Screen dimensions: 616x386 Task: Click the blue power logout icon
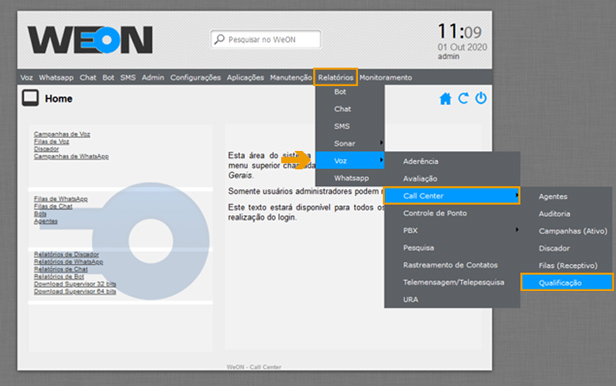tap(481, 98)
